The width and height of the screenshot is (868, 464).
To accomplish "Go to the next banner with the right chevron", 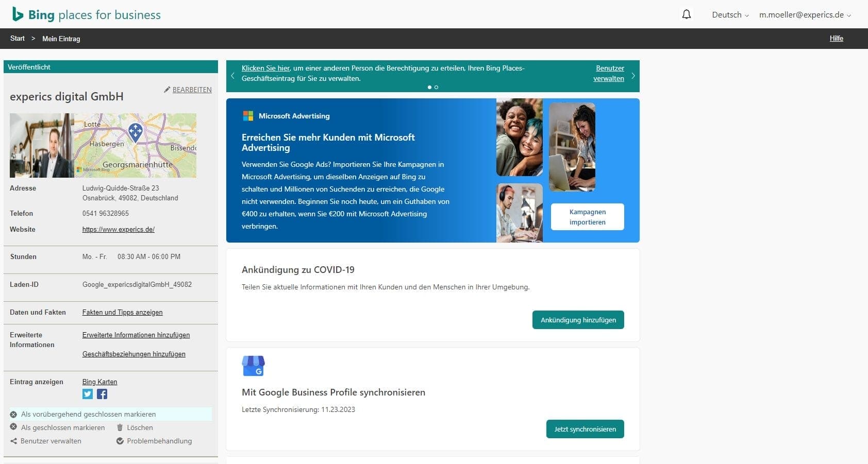I will pos(633,76).
